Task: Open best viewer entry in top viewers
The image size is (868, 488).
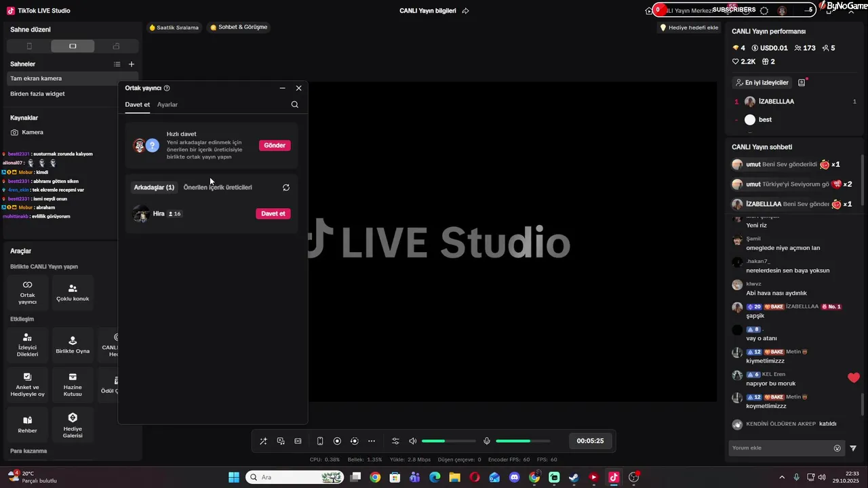Action: (x=795, y=120)
